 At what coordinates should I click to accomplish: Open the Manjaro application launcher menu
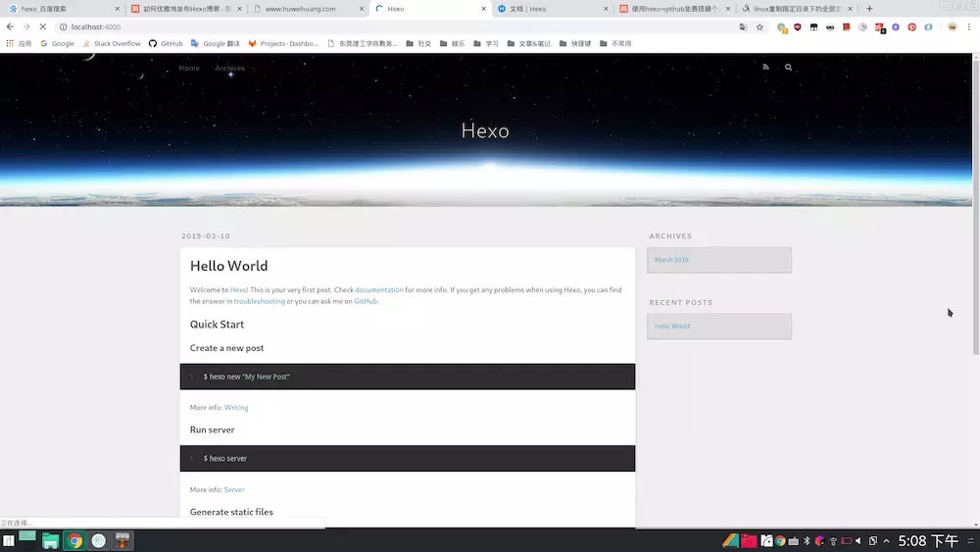tap(9, 541)
